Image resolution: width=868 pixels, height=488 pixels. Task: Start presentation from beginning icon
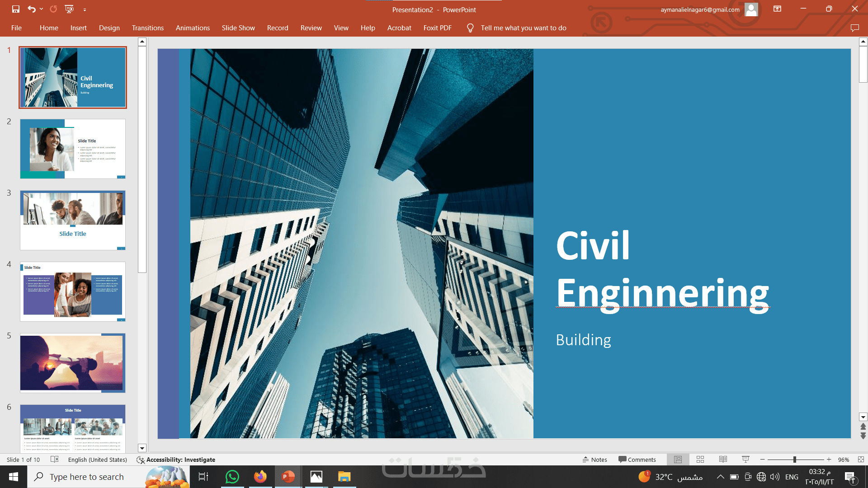coord(69,9)
